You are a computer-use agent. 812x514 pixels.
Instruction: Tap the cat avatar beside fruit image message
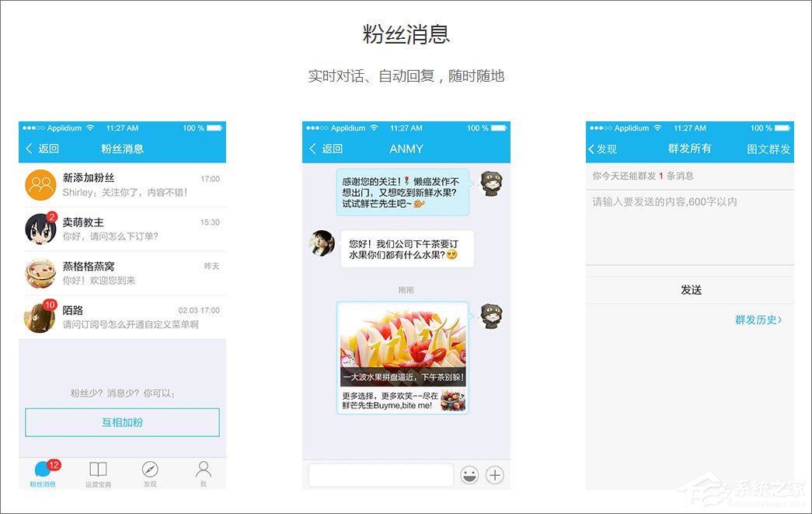491,316
